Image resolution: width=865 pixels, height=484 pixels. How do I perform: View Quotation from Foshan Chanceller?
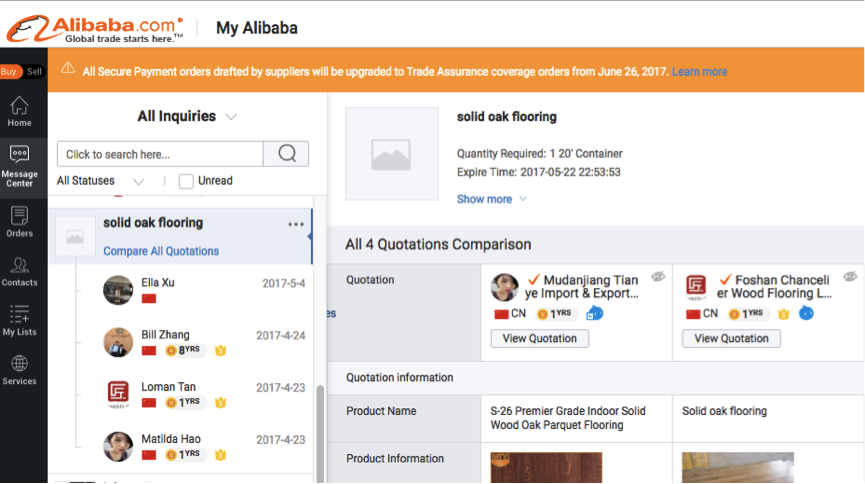pos(731,338)
